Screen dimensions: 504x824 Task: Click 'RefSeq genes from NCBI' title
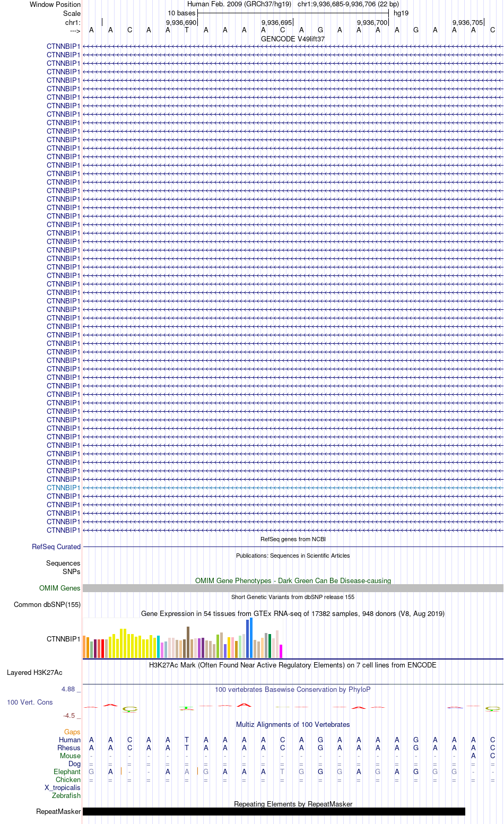tap(293, 539)
